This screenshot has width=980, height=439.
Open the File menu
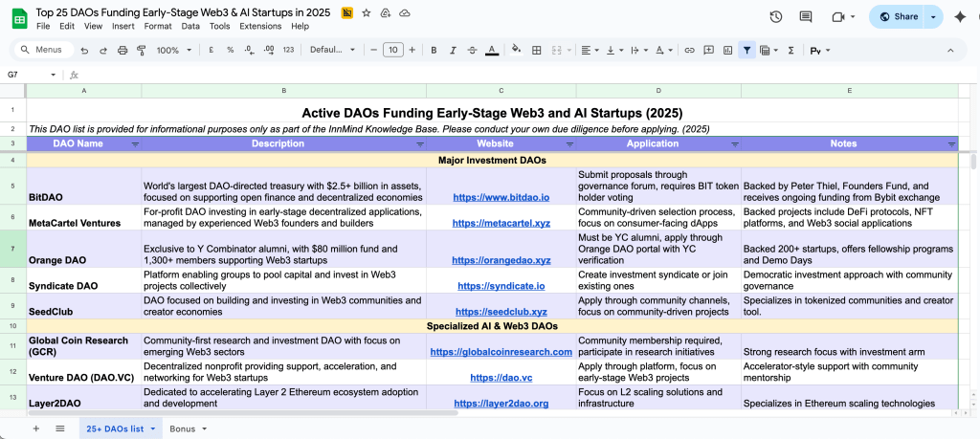pos(43,26)
